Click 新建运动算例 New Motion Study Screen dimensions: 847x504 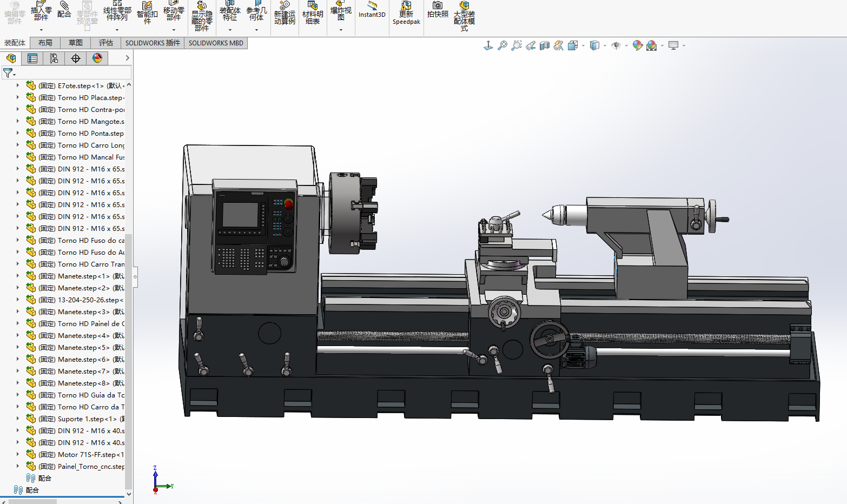pos(284,13)
